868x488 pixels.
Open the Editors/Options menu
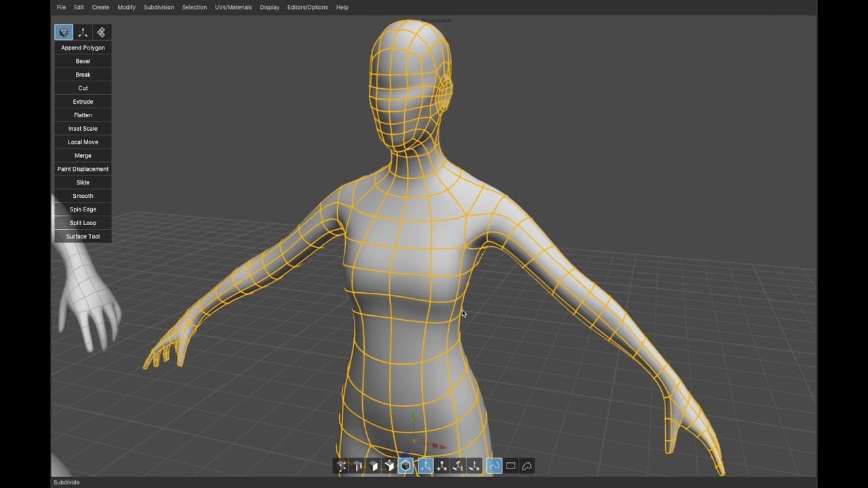point(307,7)
